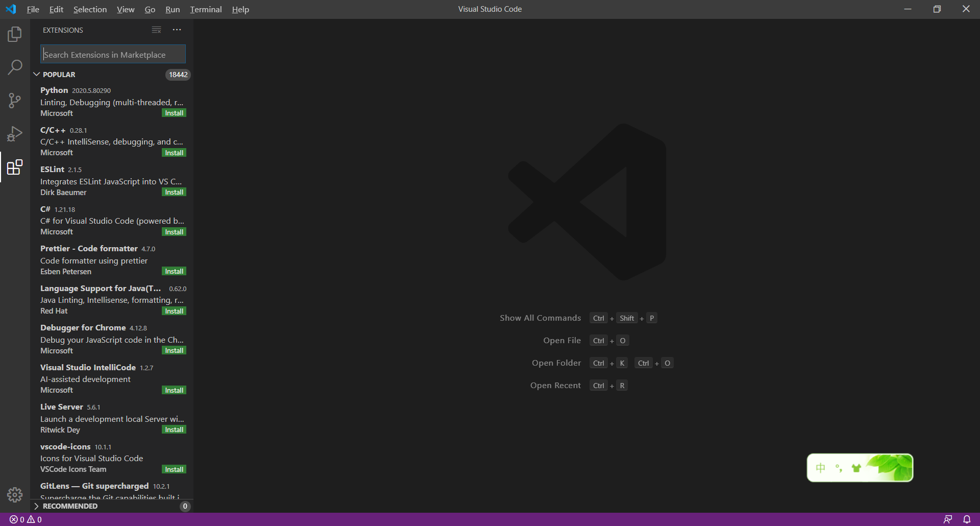Select the Prettier - Code formatter extension
This screenshot has height=526, width=980.
coord(89,249)
